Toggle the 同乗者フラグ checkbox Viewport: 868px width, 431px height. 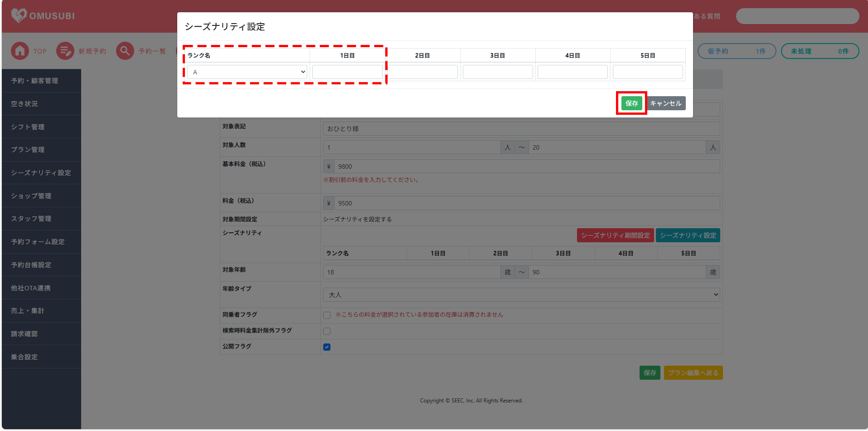tap(327, 315)
